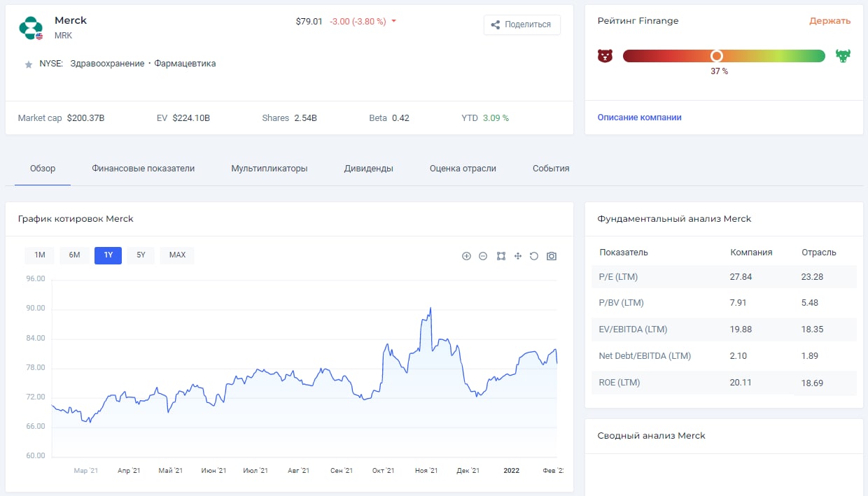Click the chart zoom out icon
This screenshot has height=496, width=868.
click(x=483, y=256)
